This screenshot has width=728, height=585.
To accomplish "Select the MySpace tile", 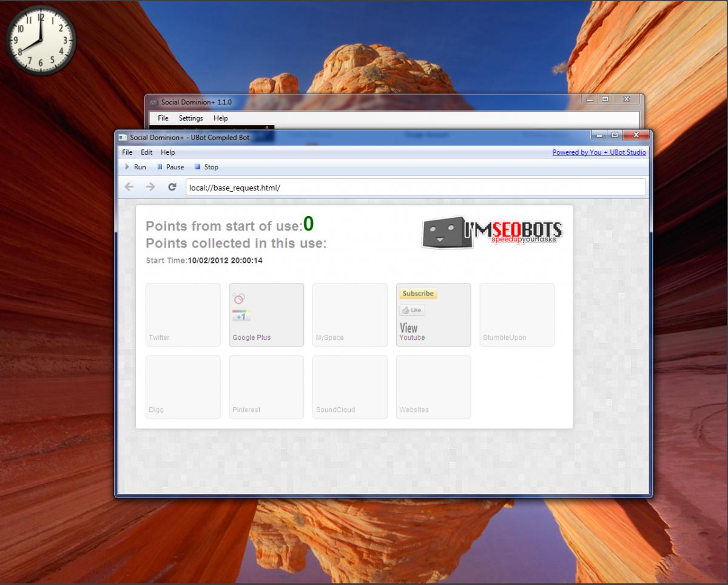I will [349, 314].
